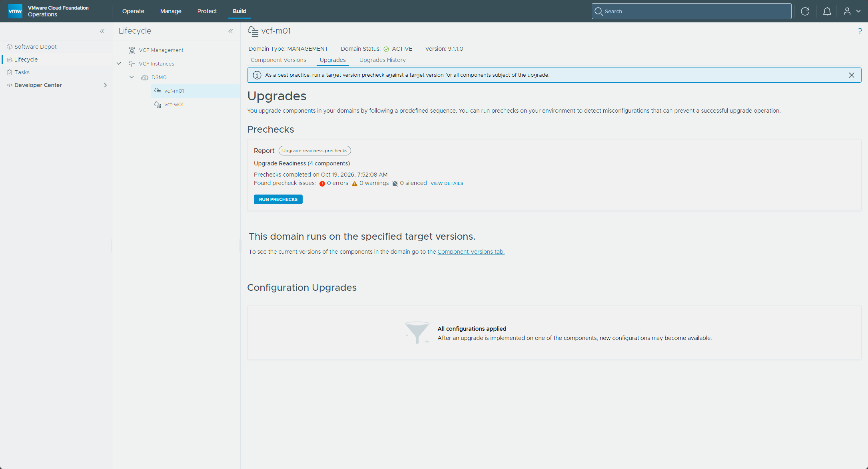Viewport: 868px width, 469px height.
Task: Collapse the Lifecycle panel
Action: click(x=231, y=31)
